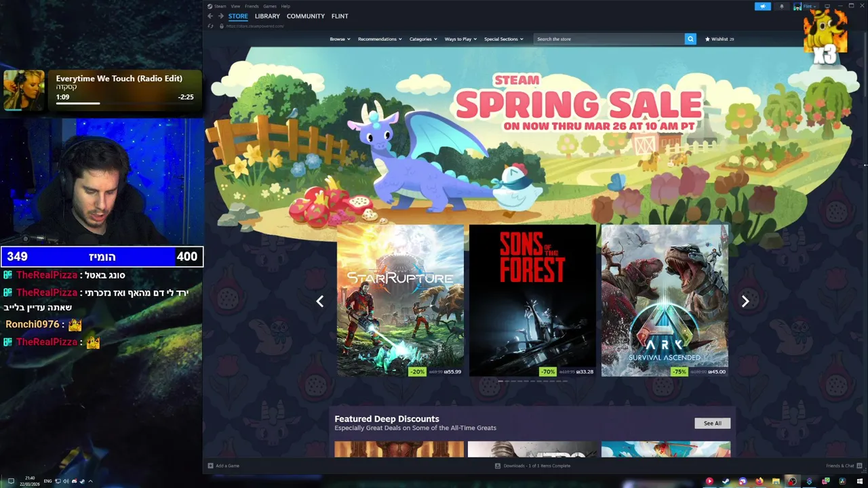The image size is (868, 488).
Task: Click the ENG language indicator in taskbar
Action: pyautogui.click(x=48, y=481)
